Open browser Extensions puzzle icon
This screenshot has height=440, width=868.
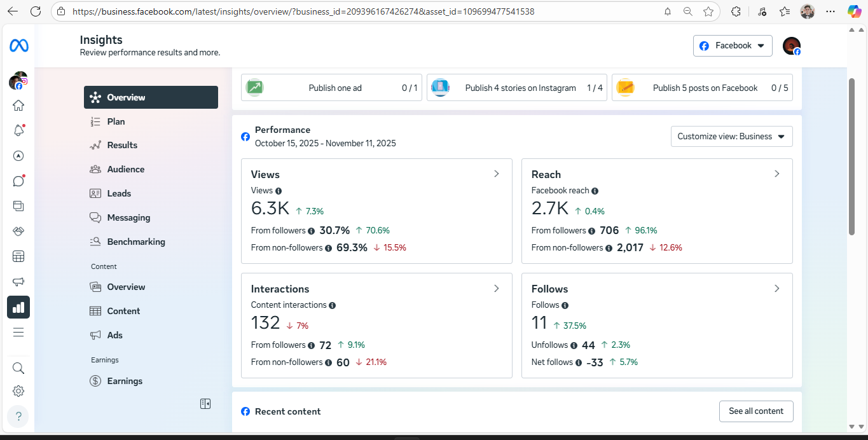[x=736, y=11]
